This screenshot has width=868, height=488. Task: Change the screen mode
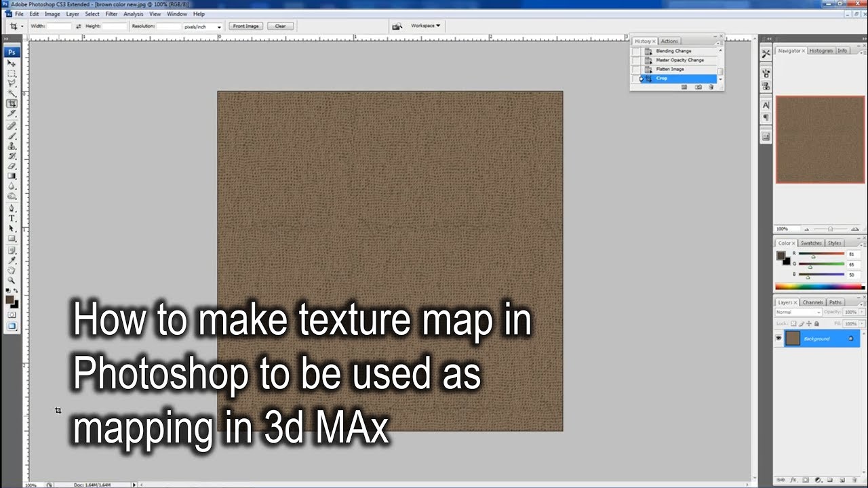coord(12,326)
